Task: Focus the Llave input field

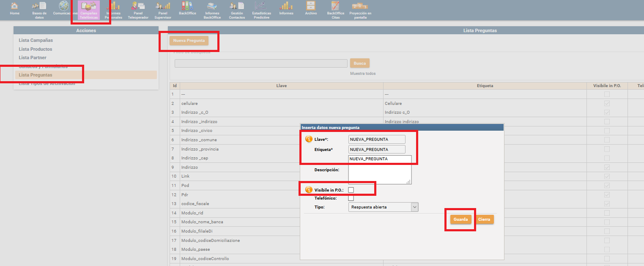Action: pos(377,139)
